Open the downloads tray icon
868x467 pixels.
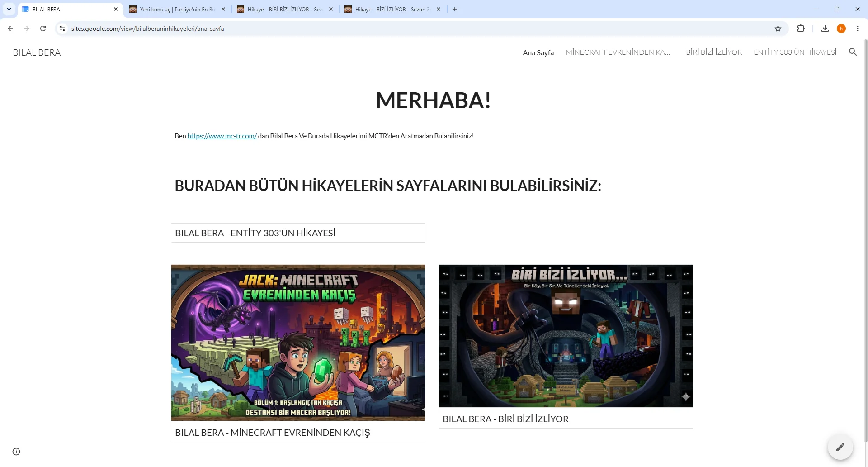coord(825,29)
